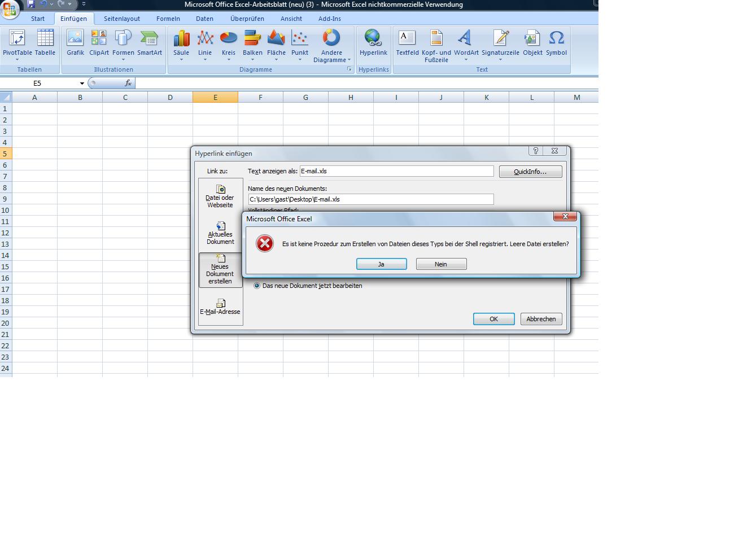Open the Formen shapes gallery
The image size is (734, 560).
tap(123, 45)
